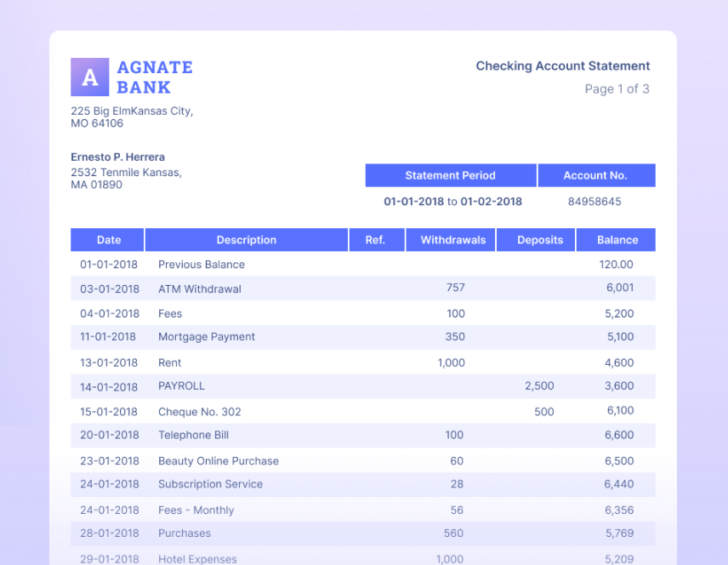
Task: Select the Description column header
Action: pos(246,240)
